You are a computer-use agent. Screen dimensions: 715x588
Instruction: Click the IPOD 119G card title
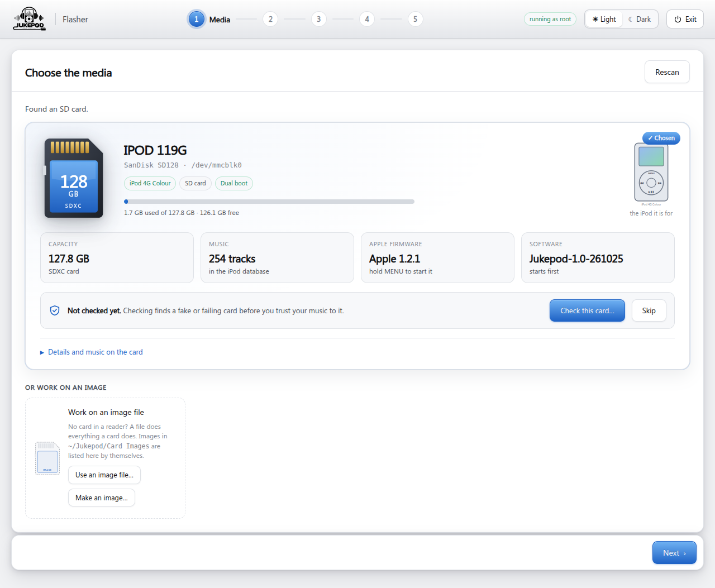tap(155, 150)
